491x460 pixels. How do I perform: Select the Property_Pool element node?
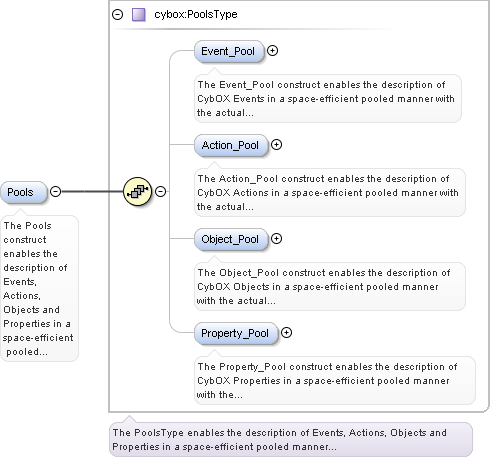pyautogui.click(x=236, y=333)
